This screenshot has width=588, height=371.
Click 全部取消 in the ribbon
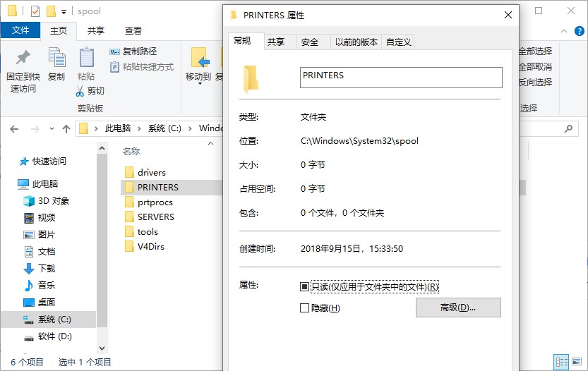[536, 67]
